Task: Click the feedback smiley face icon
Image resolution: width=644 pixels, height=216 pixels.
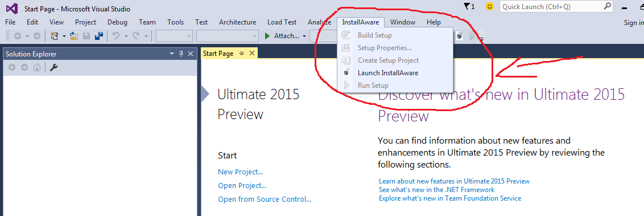Action: (490, 7)
